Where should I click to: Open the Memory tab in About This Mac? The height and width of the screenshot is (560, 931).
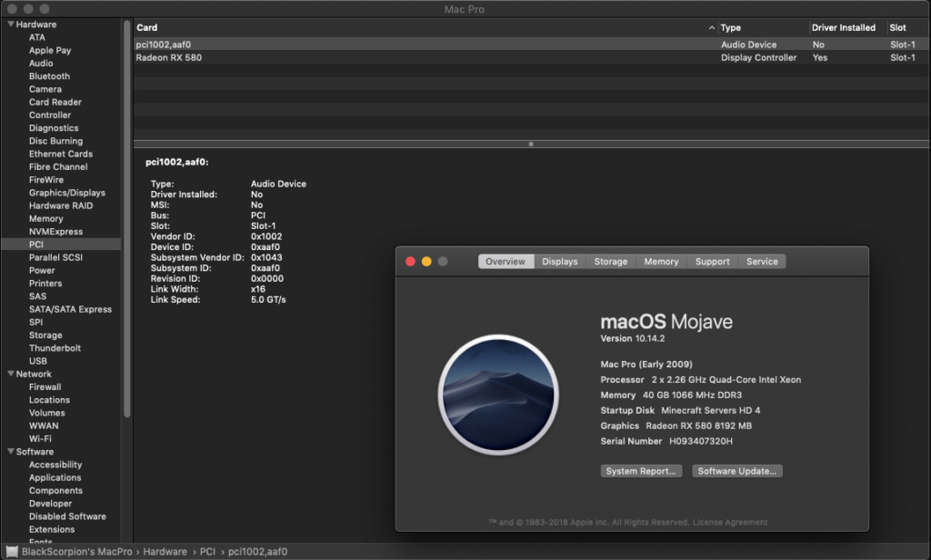661,261
